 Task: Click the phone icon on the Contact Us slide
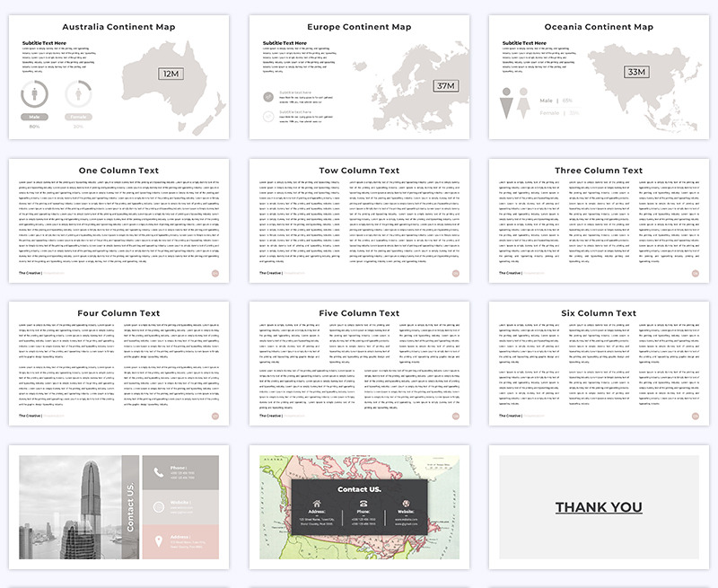[158, 472]
